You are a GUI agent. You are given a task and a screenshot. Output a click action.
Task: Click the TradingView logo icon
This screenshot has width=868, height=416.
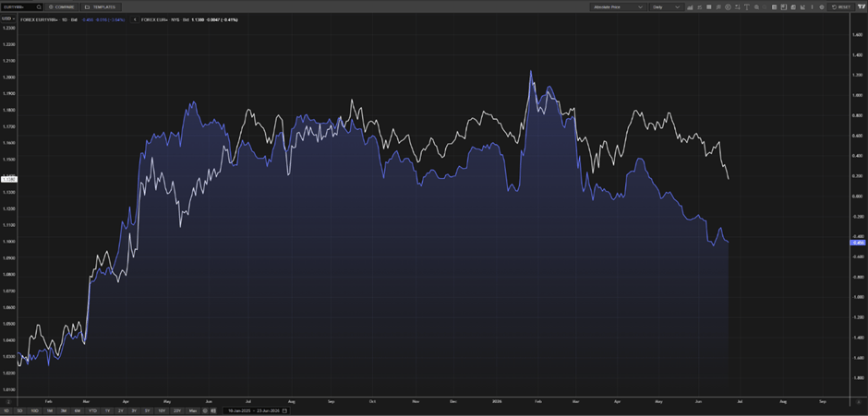[862, 6]
